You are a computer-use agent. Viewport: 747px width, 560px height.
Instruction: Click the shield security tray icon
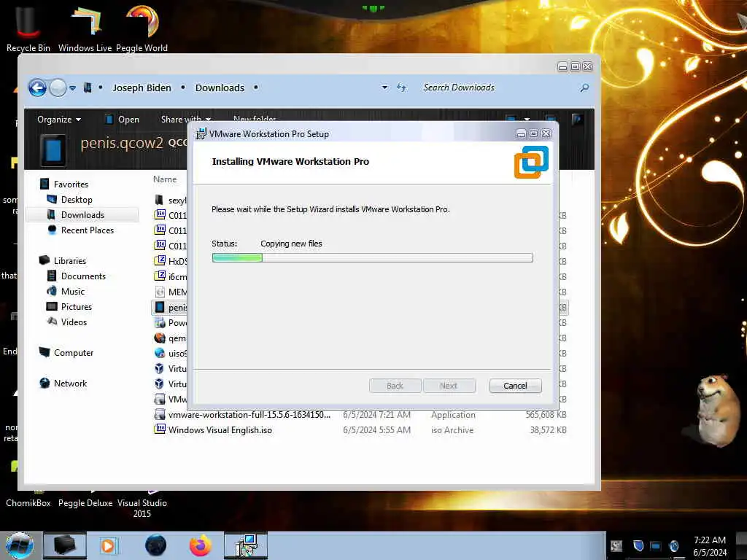click(x=638, y=545)
